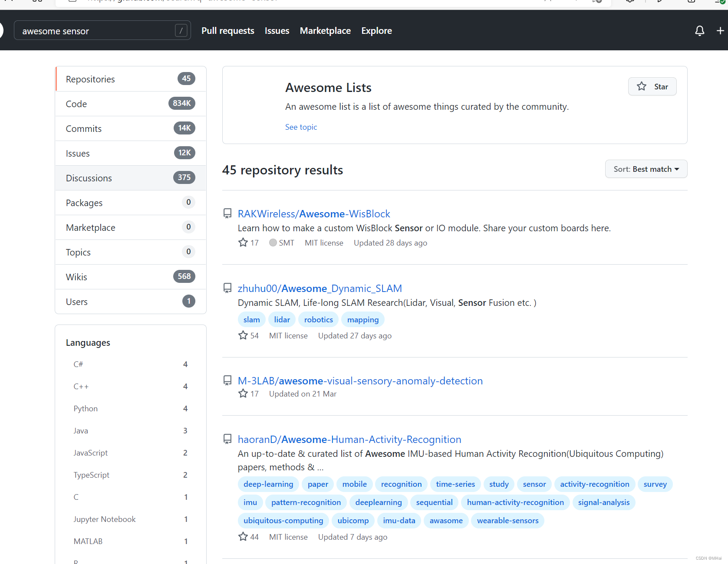The height and width of the screenshot is (564, 728).
Task: Click the SMT language color dot
Action: (273, 243)
